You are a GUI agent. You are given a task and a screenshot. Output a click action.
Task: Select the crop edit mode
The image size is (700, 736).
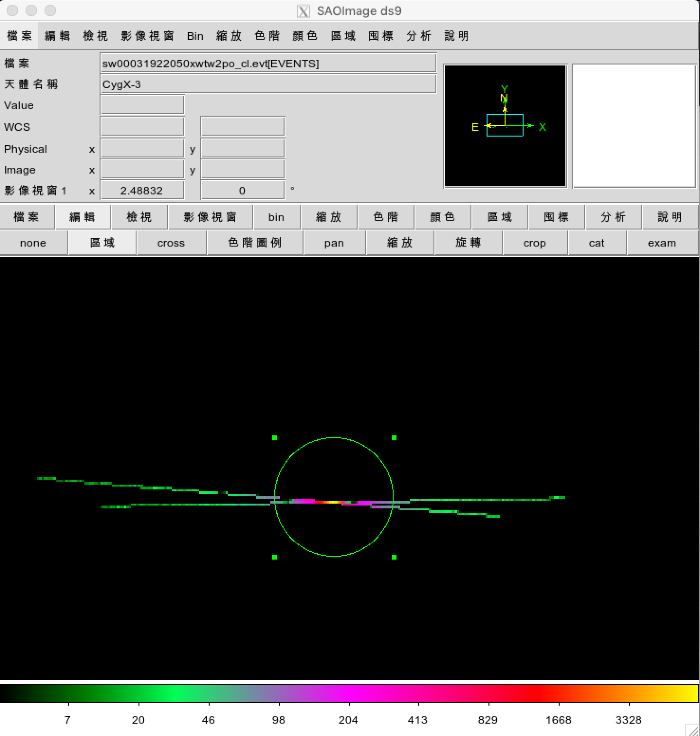pyautogui.click(x=535, y=243)
